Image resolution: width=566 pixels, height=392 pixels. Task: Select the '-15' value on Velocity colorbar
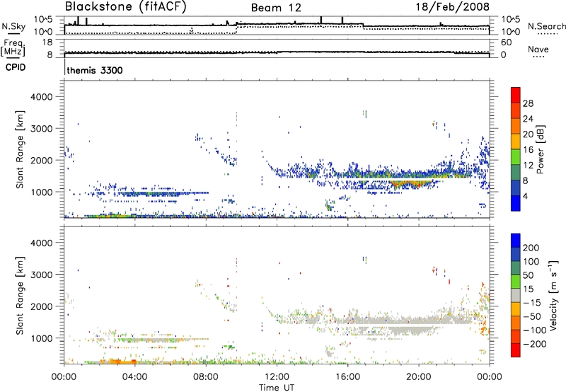(531, 303)
